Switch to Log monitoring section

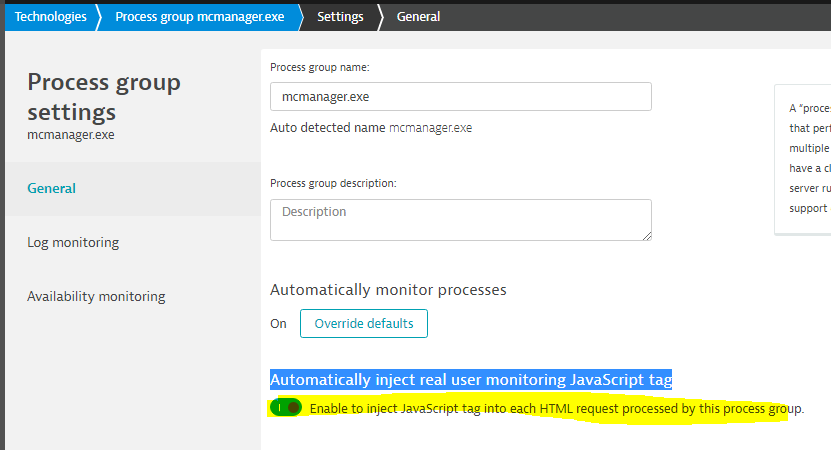[x=73, y=242]
